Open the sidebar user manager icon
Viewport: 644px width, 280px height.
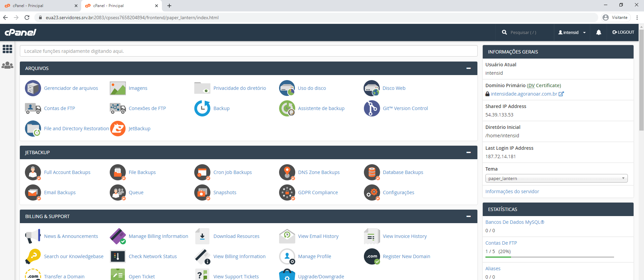[7, 65]
